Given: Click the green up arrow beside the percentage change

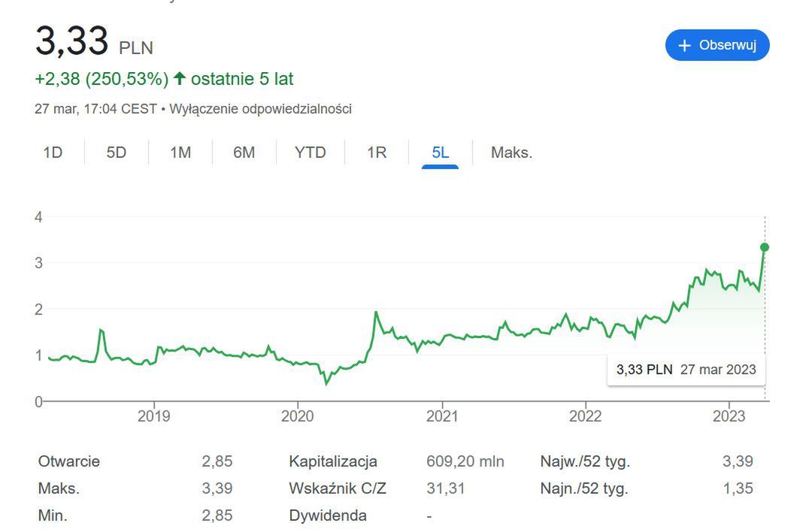Looking at the screenshot, I should (179, 78).
